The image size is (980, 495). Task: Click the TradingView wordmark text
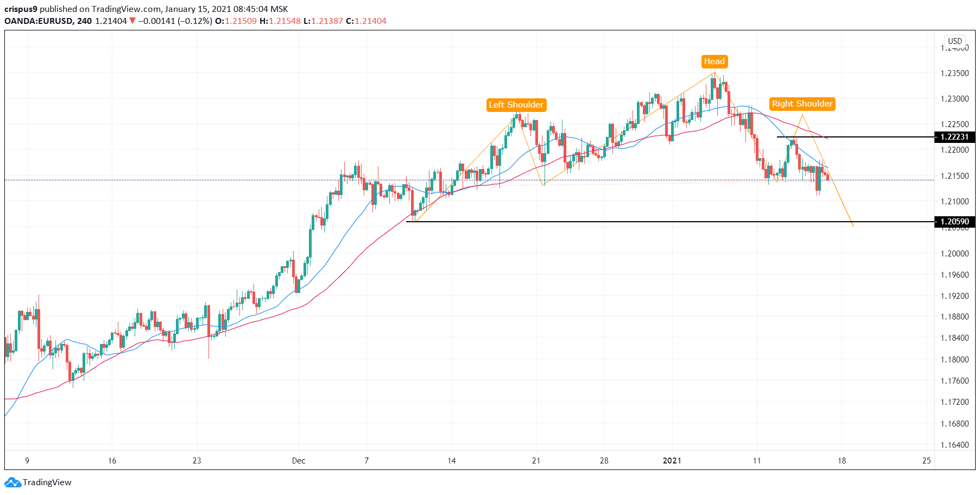coord(47,482)
